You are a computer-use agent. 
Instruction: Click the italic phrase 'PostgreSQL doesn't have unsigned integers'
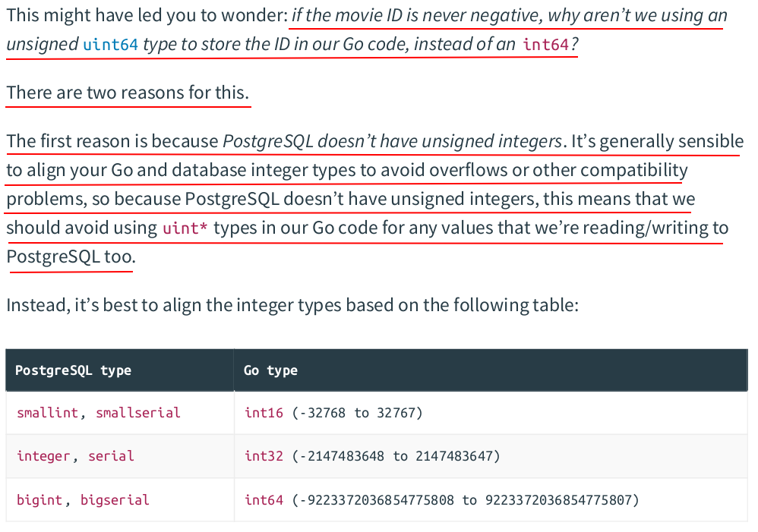click(x=392, y=141)
